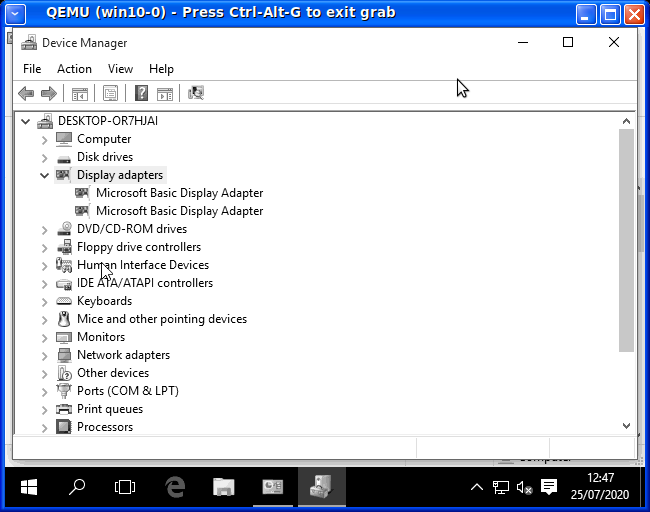Expand the Network adapters node
650x512 pixels.
click(44, 355)
